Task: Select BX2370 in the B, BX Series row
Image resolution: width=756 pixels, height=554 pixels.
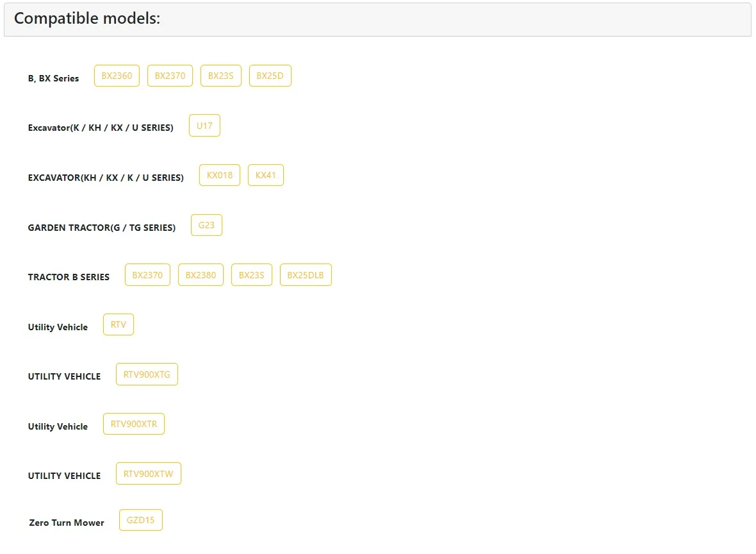Action: 170,76
